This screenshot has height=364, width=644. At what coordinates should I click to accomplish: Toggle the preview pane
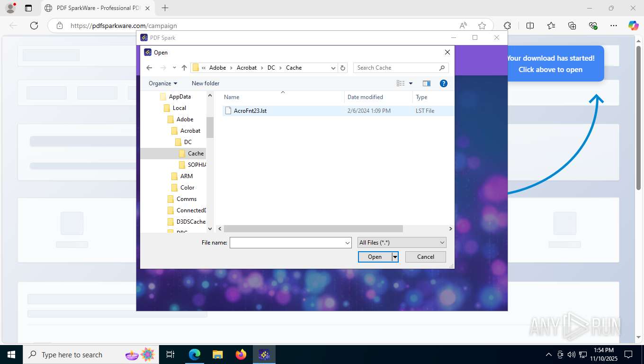coord(427,83)
